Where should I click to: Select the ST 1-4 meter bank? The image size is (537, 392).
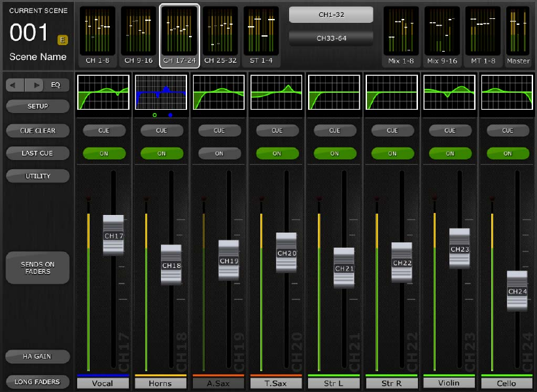[261, 31]
